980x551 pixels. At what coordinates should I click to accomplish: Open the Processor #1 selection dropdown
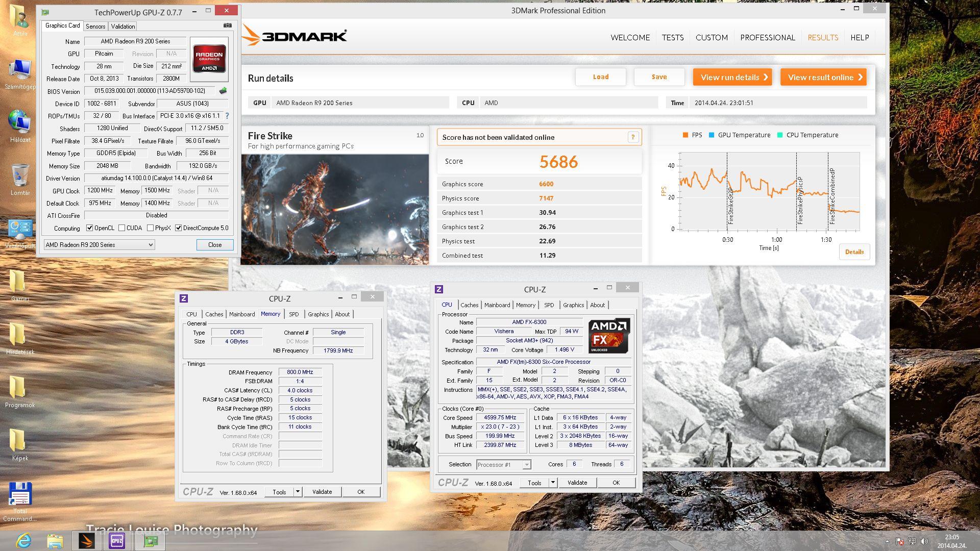tap(503, 464)
